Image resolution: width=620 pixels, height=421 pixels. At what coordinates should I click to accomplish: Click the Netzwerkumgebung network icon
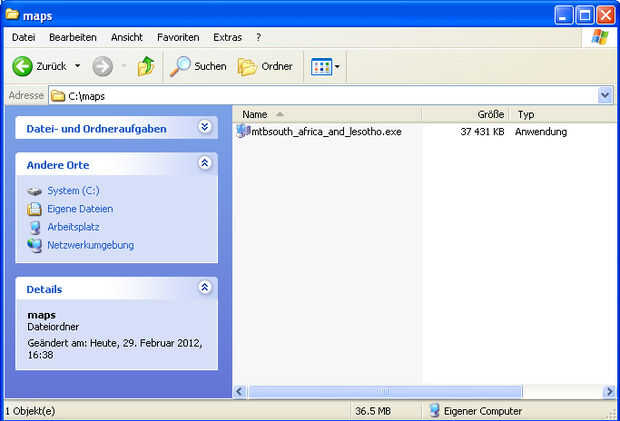point(34,245)
